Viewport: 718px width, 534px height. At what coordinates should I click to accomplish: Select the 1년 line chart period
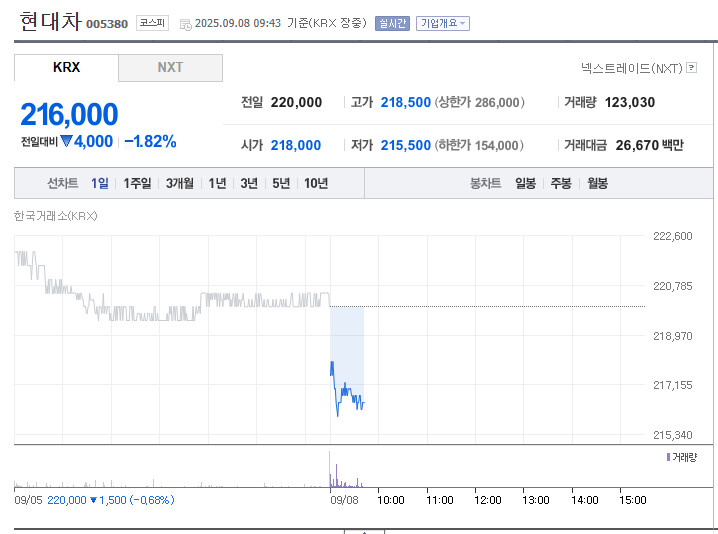[218, 183]
